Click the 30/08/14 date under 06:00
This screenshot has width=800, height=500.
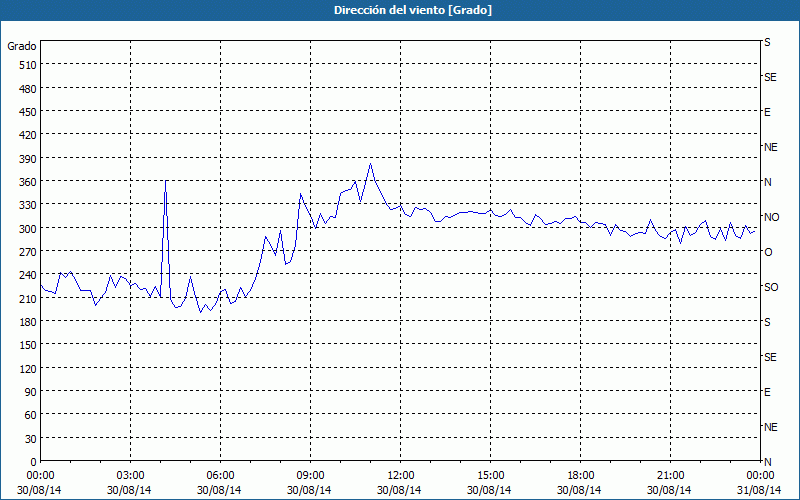[219, 490]
